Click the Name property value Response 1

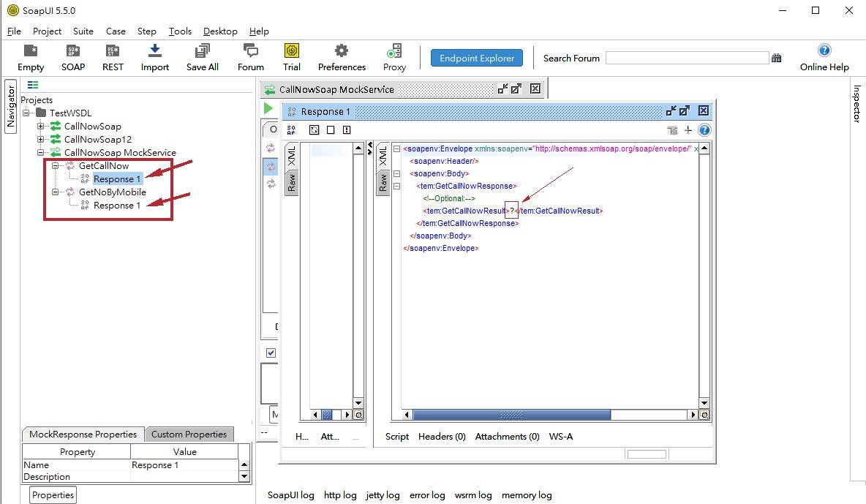click(184, 465)
